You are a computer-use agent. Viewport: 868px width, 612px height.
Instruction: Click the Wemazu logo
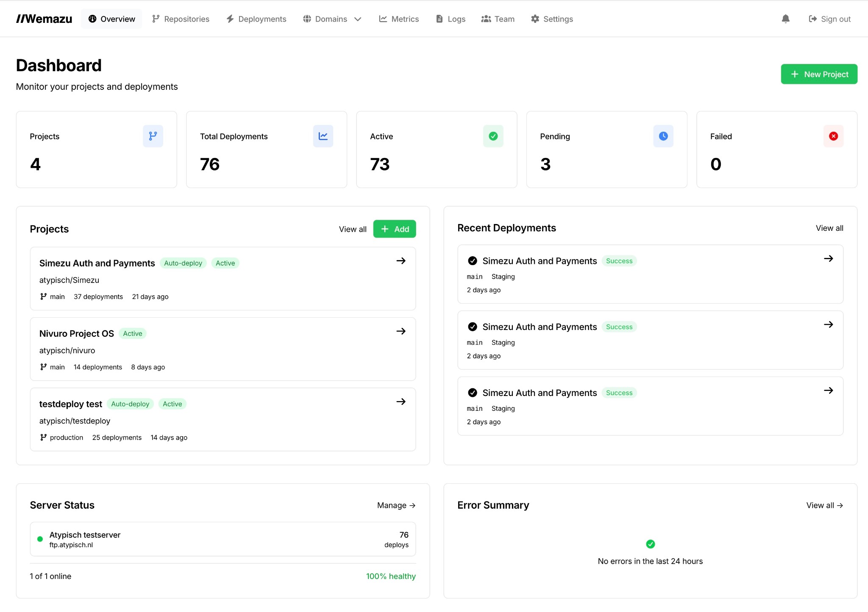tap(45, 18)
